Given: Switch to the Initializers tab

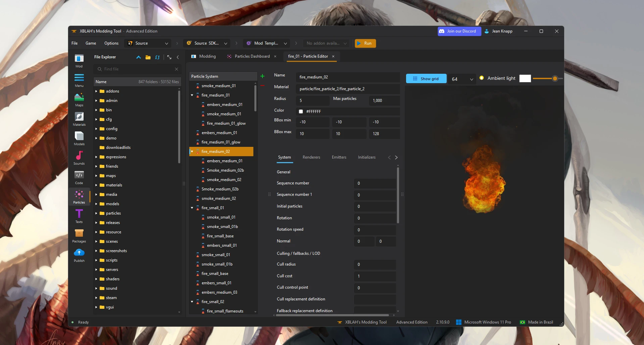Looking at the screenshot, I should pyautogui.click(x=366, y=157).
